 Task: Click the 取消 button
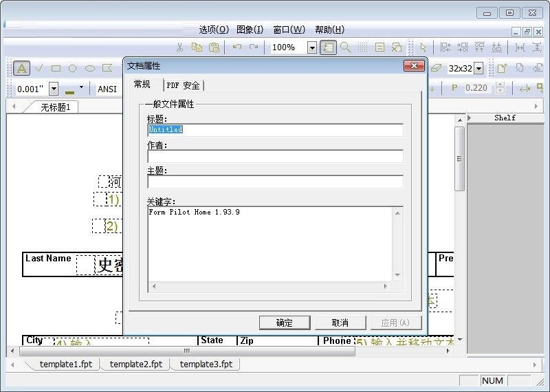(340, 323)
